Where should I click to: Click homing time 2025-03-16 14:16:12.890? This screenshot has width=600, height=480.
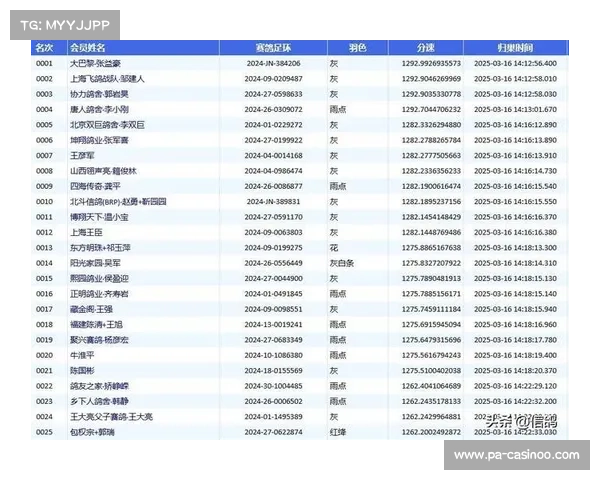click(x=515, y=125)
